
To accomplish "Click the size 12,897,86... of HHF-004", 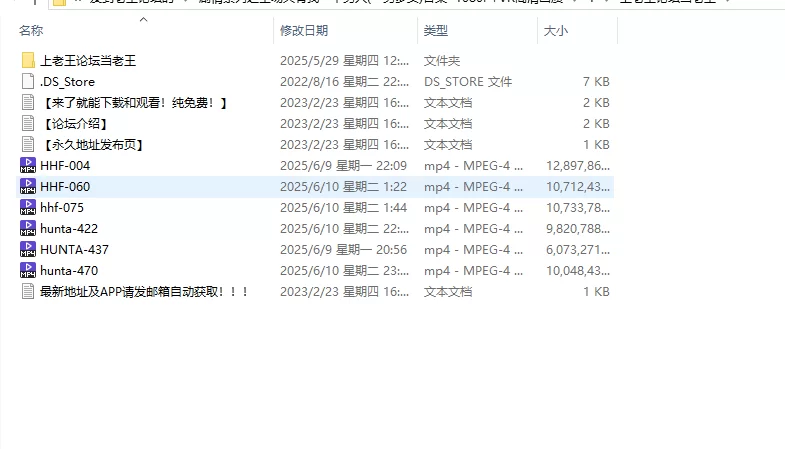I will (x=578, y=165).
